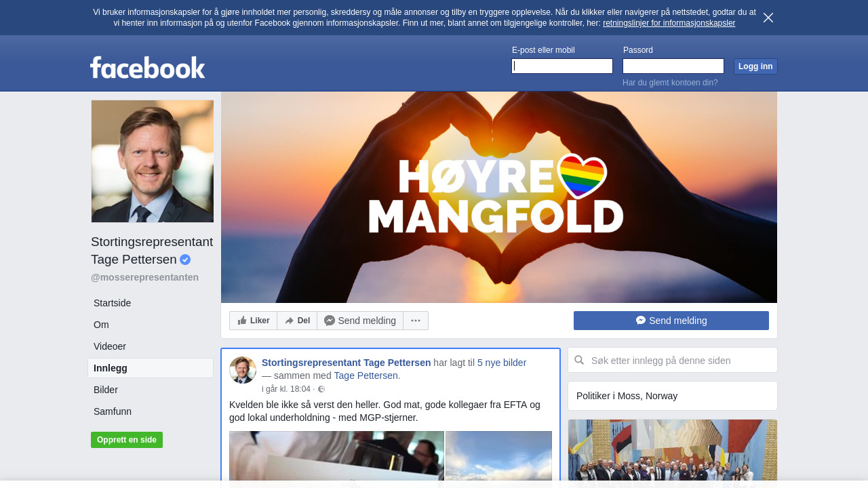Focus the E-post eller mobil field
This screenshot has width=868, height=488.
point(562,66)
